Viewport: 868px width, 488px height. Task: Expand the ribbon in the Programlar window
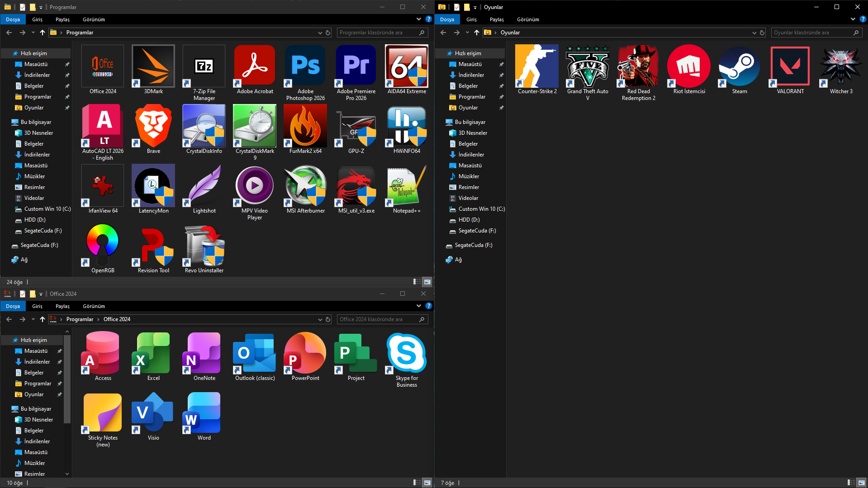[x=418, y=19]
